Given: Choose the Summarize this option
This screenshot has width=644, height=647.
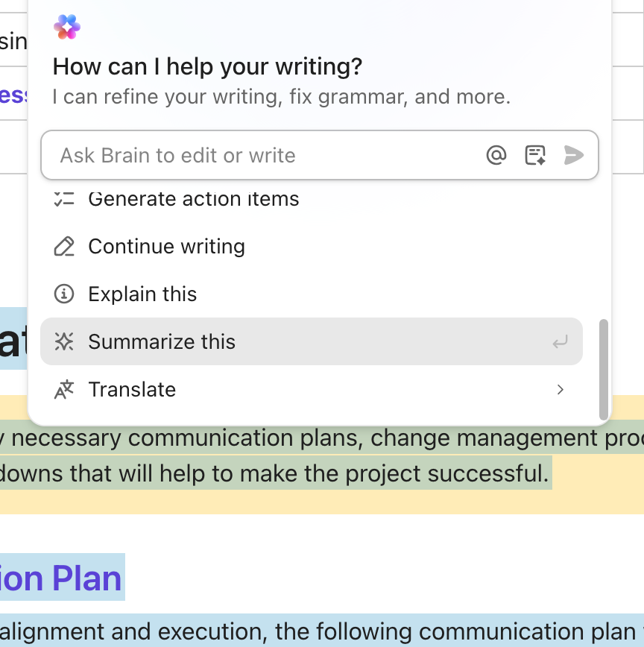Looking at the screenshot, I should pos(162,341).
